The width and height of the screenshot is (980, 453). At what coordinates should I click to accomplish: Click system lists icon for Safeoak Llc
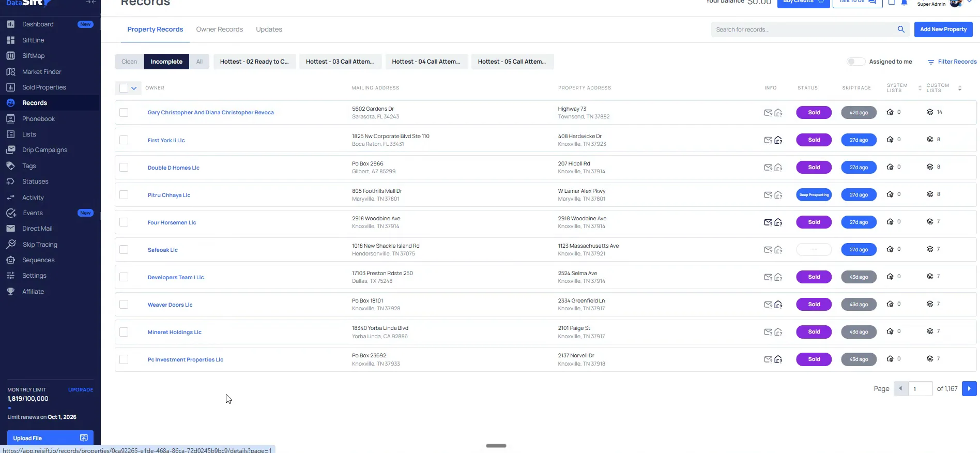click(890, 249)
